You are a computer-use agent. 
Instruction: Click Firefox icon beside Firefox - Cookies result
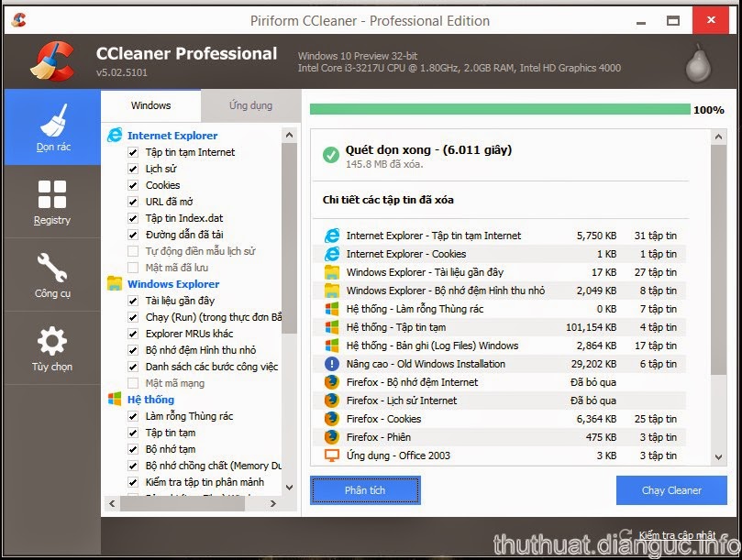332,419
